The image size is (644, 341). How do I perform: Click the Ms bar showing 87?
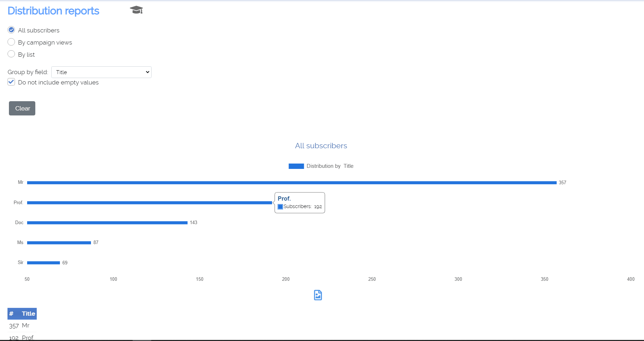(x=59, y=243)
